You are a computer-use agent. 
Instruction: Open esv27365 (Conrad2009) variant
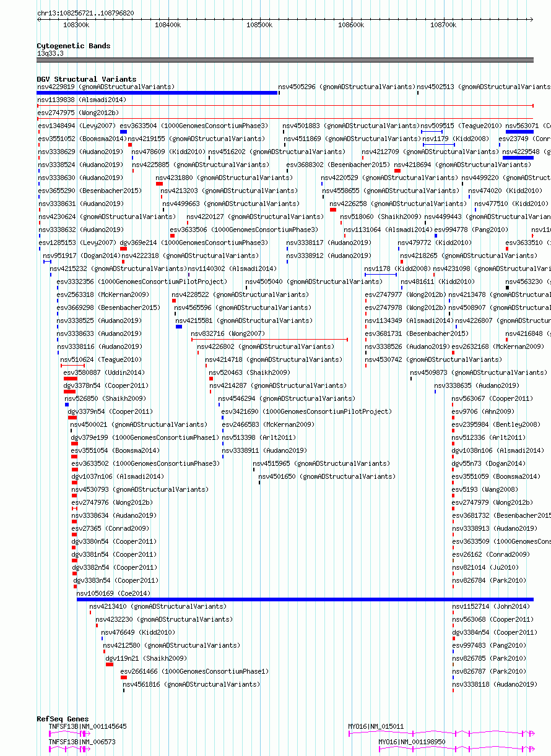[x=110, y=528]
